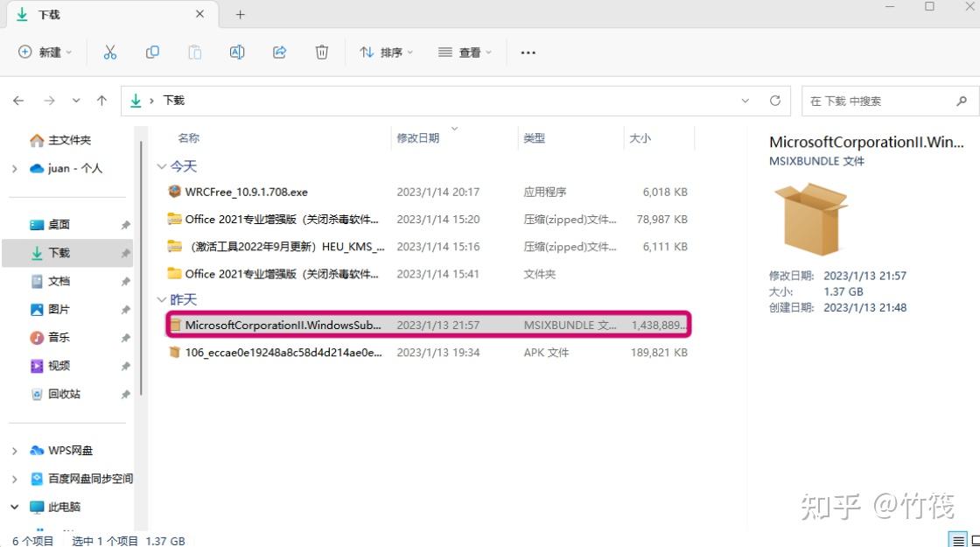Screen dimensions: 980x547
Task: Switch to details view in status bar
Action: pos(957,541)
